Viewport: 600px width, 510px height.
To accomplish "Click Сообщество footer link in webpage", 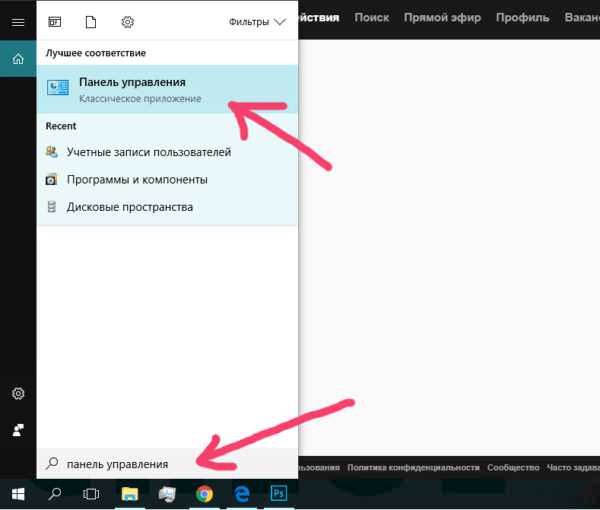I will pos(513,468).
